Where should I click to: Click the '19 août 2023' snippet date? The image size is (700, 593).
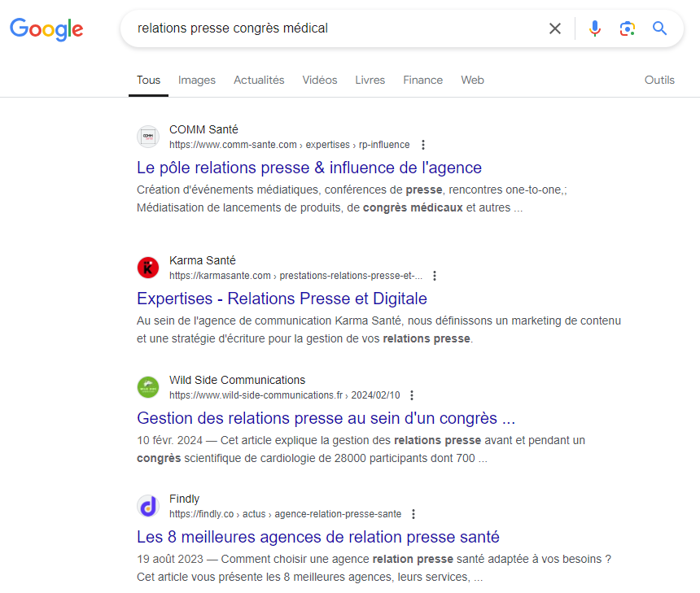pos(169,559)
